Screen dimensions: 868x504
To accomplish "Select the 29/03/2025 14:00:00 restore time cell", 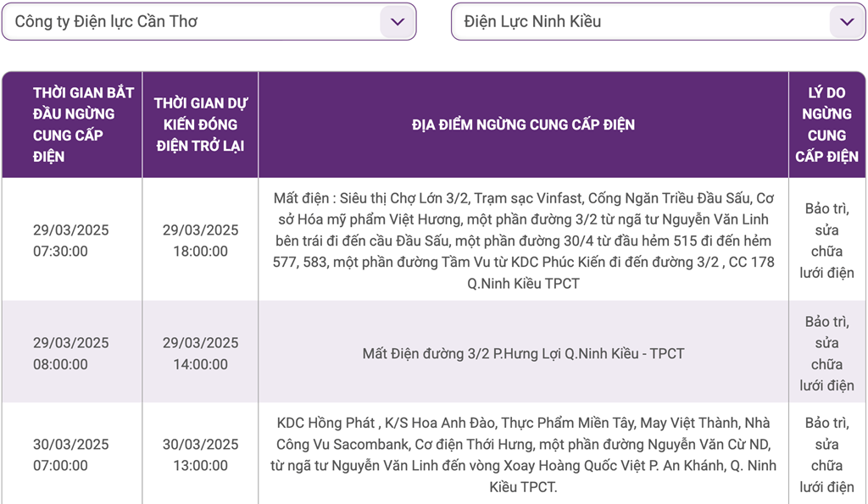I will coord(201,353).
